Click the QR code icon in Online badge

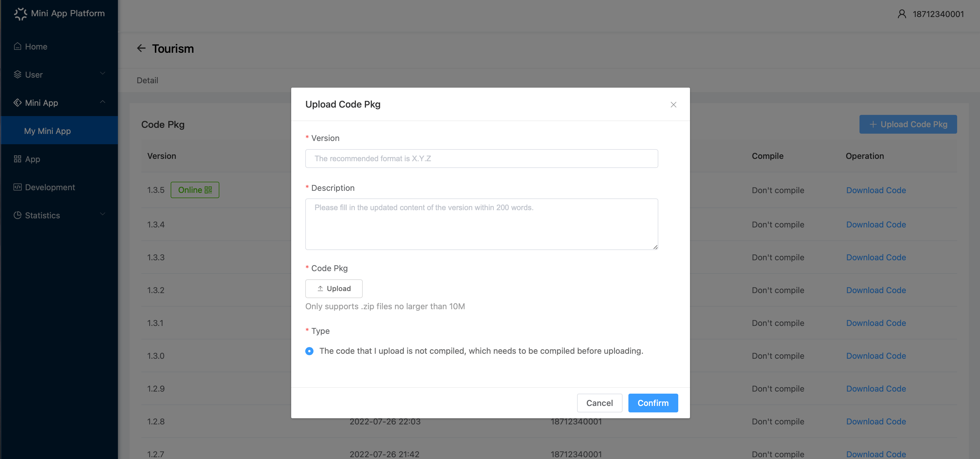pyautogui.click(x=208, y=190)
